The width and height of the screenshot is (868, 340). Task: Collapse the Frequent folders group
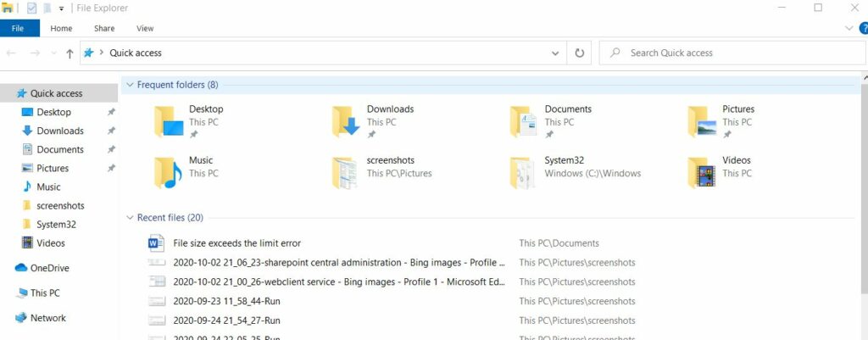tap(130, 85)
